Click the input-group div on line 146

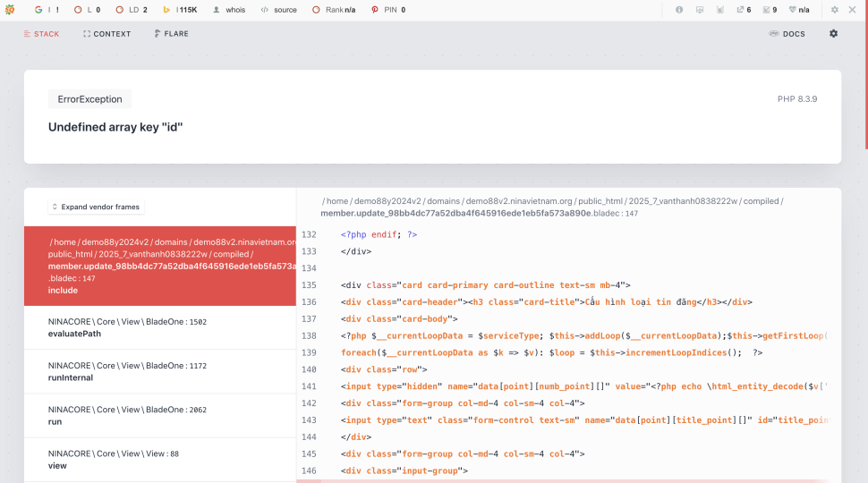coord(404,470)
